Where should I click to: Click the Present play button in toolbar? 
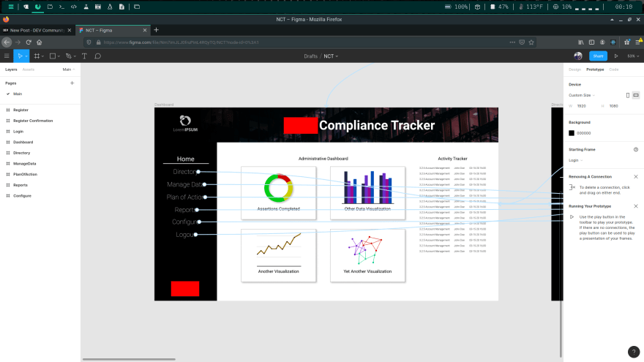click(x=616, y=56)
